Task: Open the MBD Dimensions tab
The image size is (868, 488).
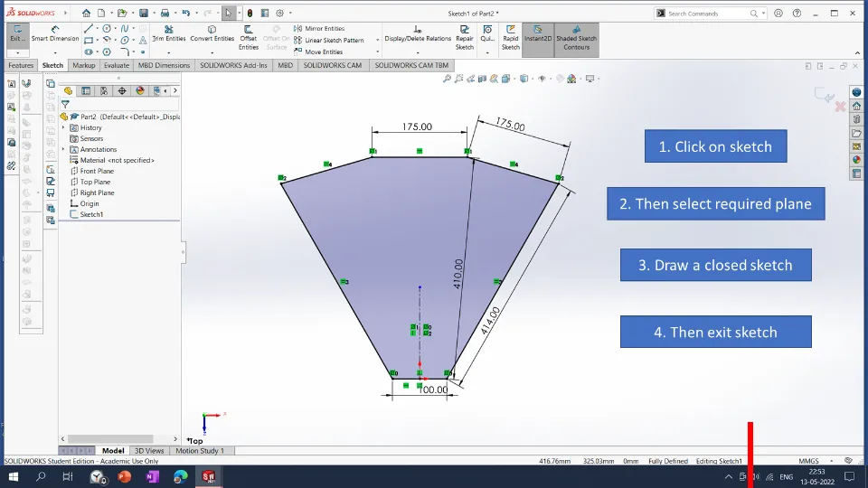Action: coord(164,65)
